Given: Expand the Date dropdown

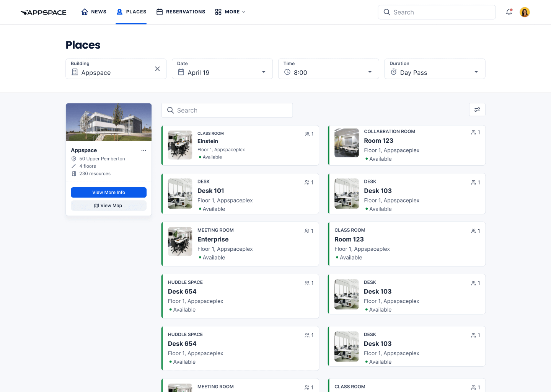Looking at the screenshot, I should click(x=264, y=72).
